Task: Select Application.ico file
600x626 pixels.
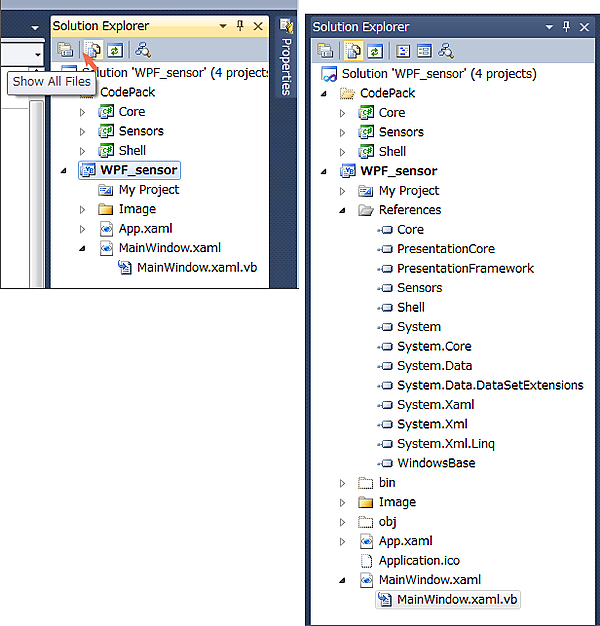Action: click(x=419, y=561)
